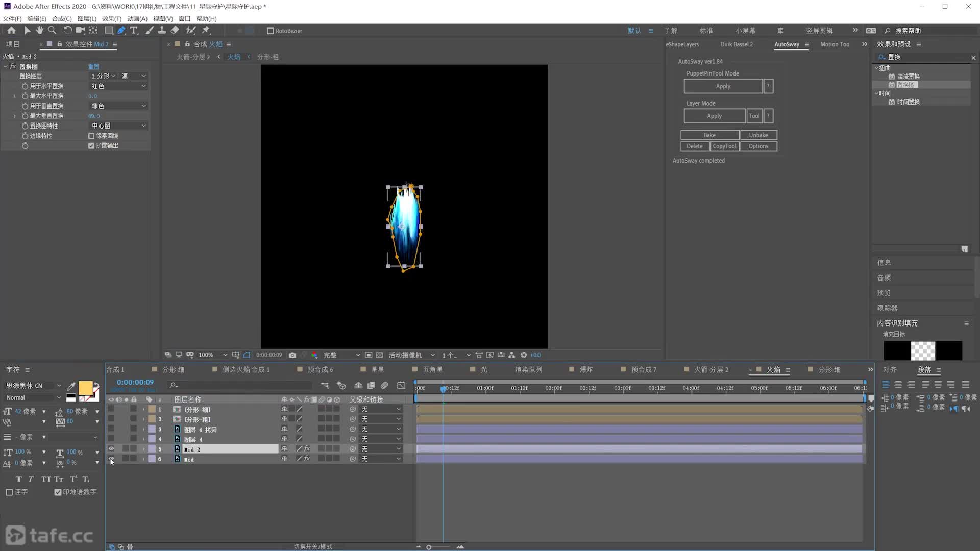Open the 动画(A) menu
The image size is (980, 551).
(137, 18)
